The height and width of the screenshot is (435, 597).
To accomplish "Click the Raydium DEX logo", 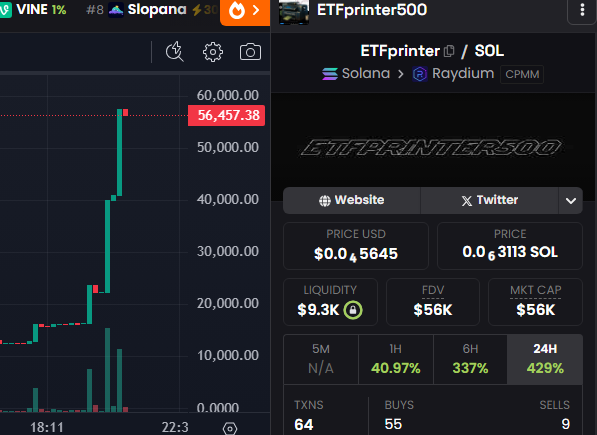I will [x=420, y=74].
